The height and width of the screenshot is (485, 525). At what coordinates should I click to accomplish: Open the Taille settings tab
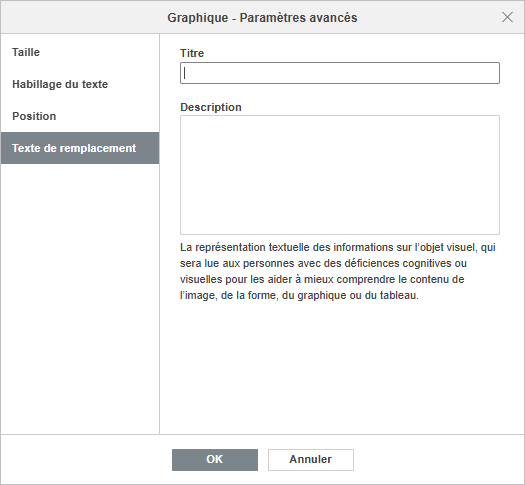coord(80,52)
